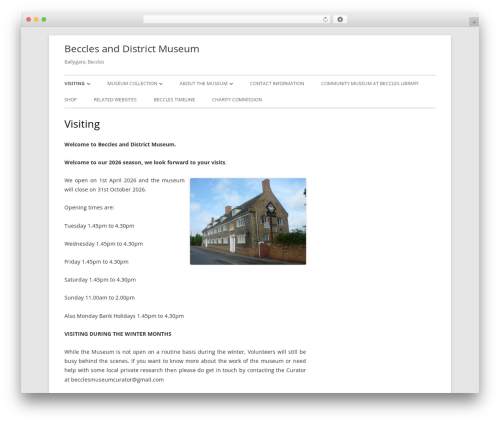The width and height of the screenshot is (500, 423).
Task: Click the museum building photo
Action: (248, 221)
